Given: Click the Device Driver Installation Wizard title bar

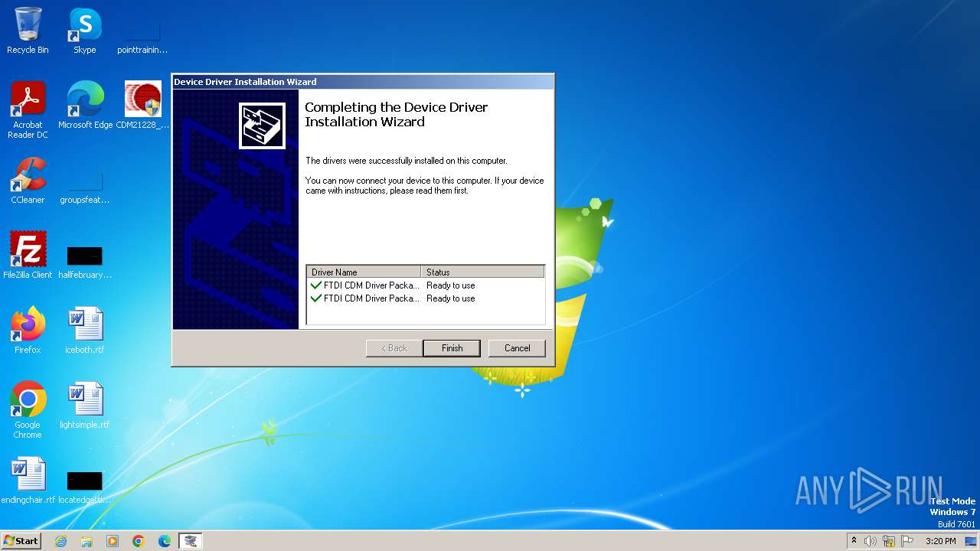Looking at the screenshot, I should point(362,82).
